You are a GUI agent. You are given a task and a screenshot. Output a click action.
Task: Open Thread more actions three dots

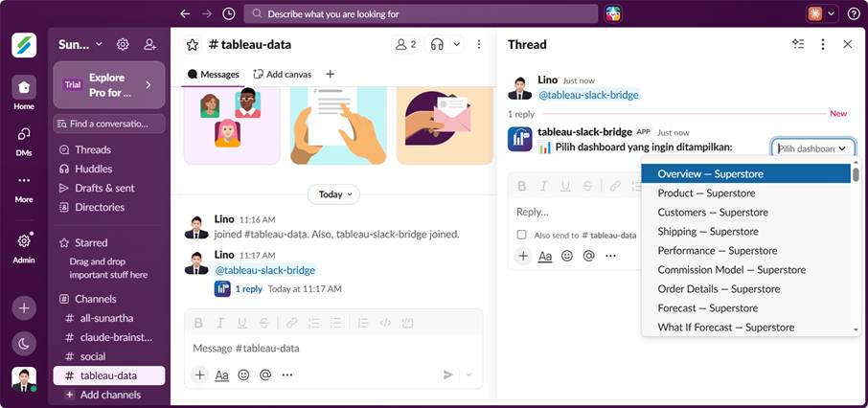pyautogui.click(x=823, y=44)
